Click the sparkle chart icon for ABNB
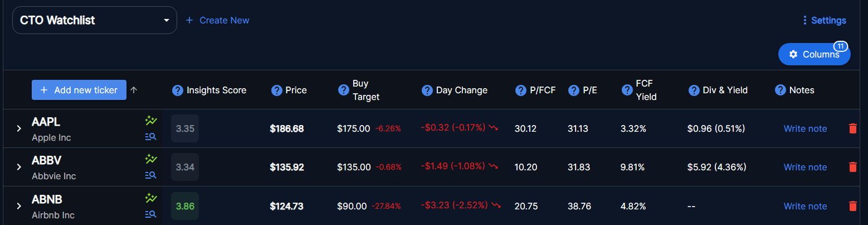Screen dimensions: 868x225 click(x=150, y=198)
